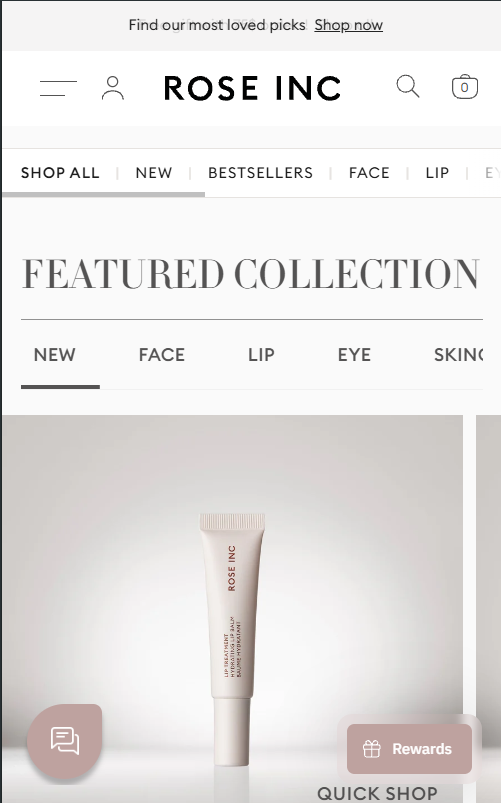501x803 pixels.
Task: Click the Shop now link
Action: pos(348,25)
